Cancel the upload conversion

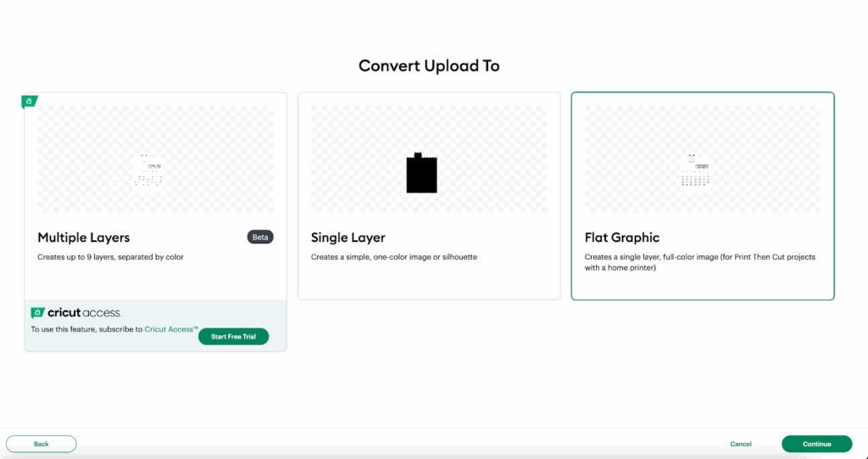click(741, 444)
